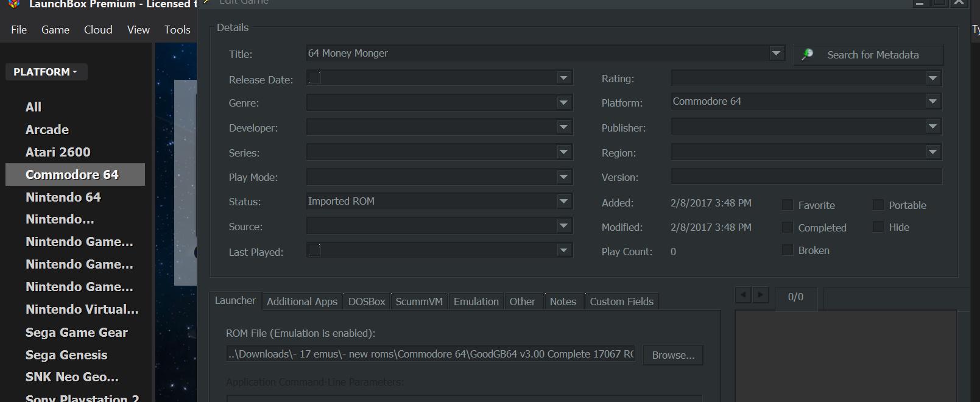Select Sega Genesis in the sidebar
980x402 pixels.
click(x=66, y=355)
